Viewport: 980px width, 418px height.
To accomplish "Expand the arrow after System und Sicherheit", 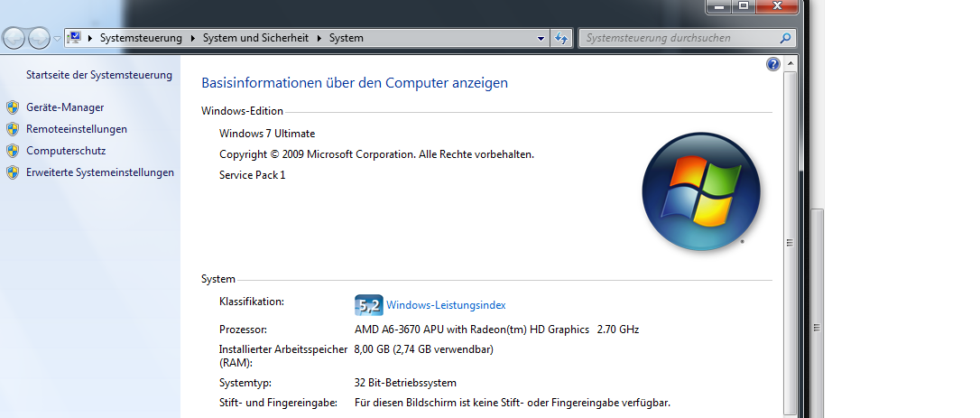I will (x=318, y=38).
